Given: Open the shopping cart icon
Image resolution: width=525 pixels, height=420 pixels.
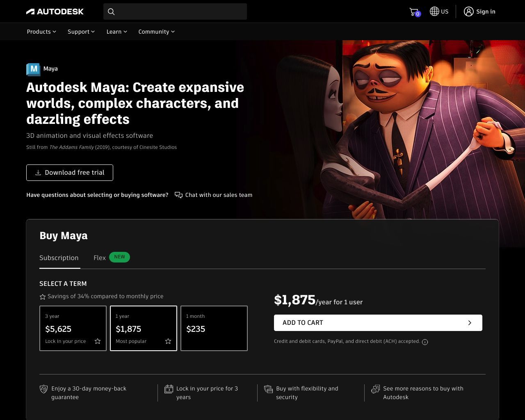Looking at the screenshot, I should pyautogui.click(x=414, y=12).
